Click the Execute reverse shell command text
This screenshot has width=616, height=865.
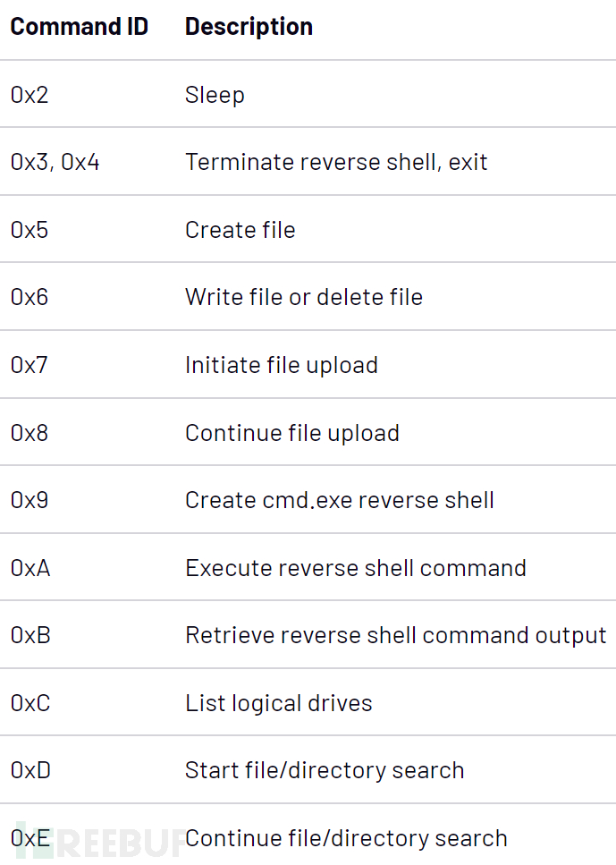click(355, 568)
